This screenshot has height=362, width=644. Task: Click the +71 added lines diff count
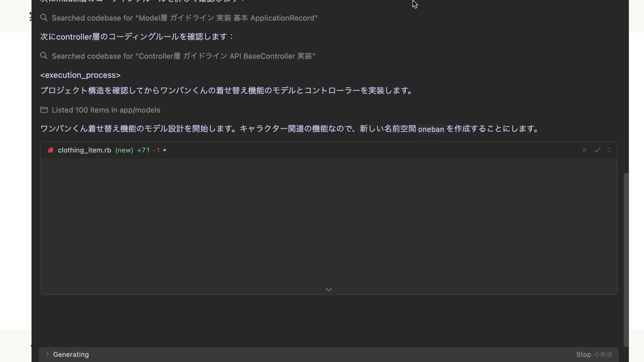point(143,150)
